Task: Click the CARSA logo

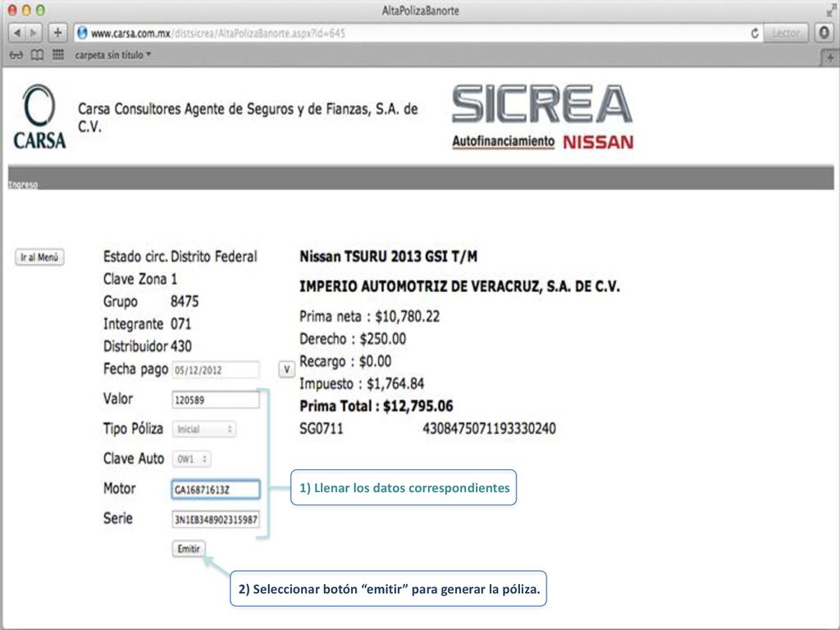Action: (x=39, y=116)
